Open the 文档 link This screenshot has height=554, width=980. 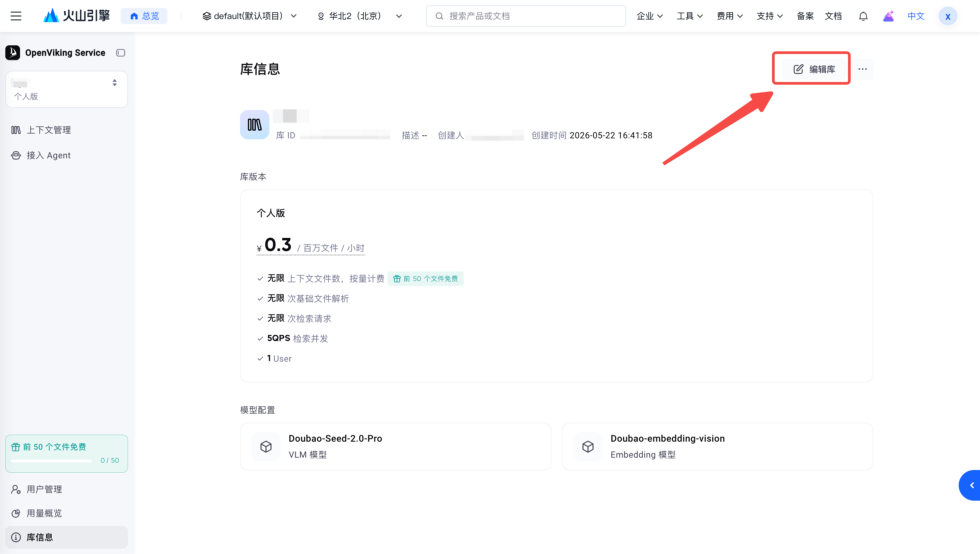tap(833, 16)
